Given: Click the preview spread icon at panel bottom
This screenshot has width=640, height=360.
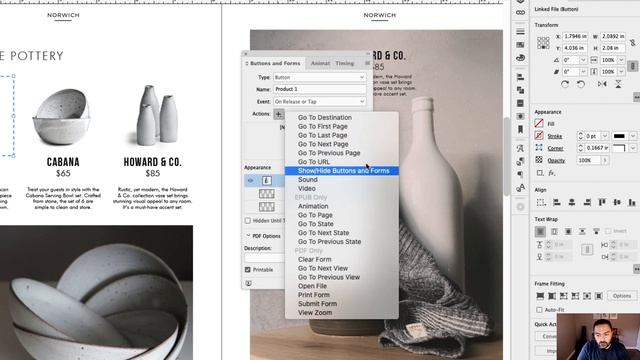Looking at the screenshot, I should coord(249,283).
